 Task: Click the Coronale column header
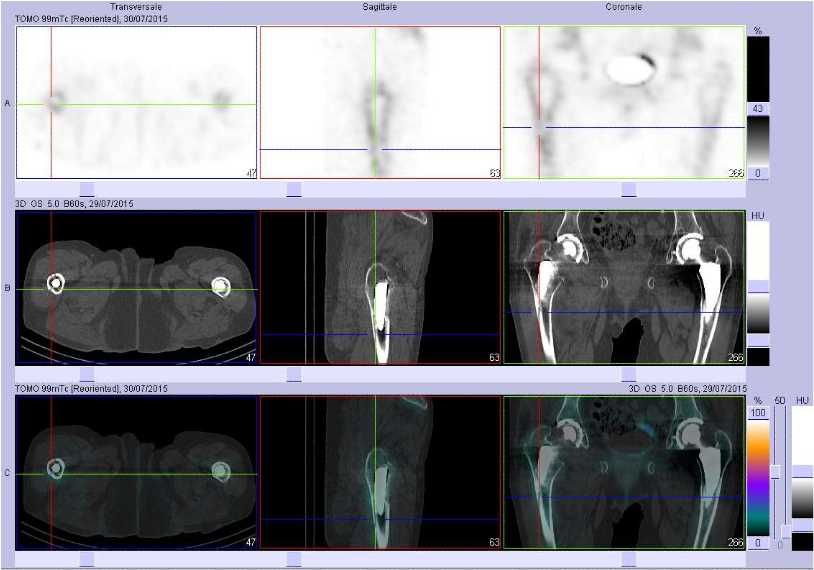click(x=623, y=7)
